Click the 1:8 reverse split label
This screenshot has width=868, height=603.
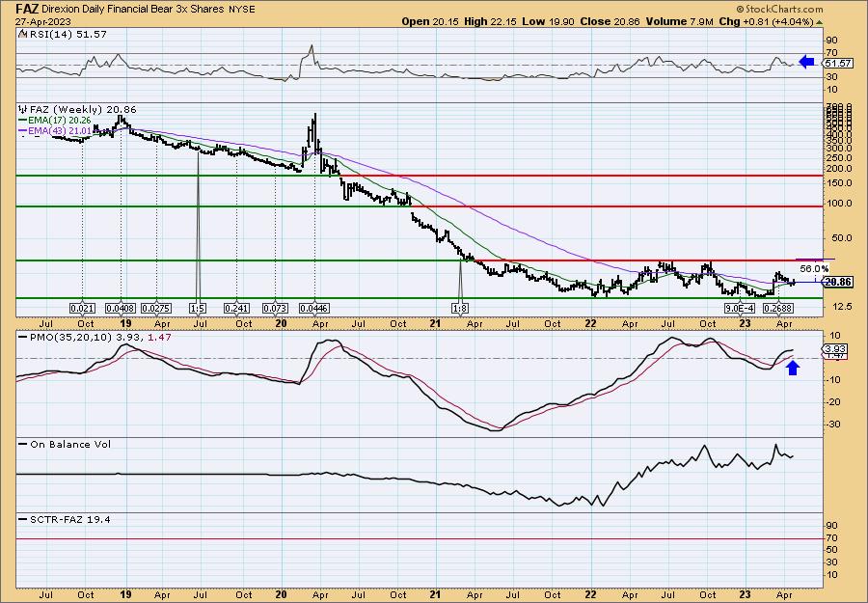pos(460,308)
